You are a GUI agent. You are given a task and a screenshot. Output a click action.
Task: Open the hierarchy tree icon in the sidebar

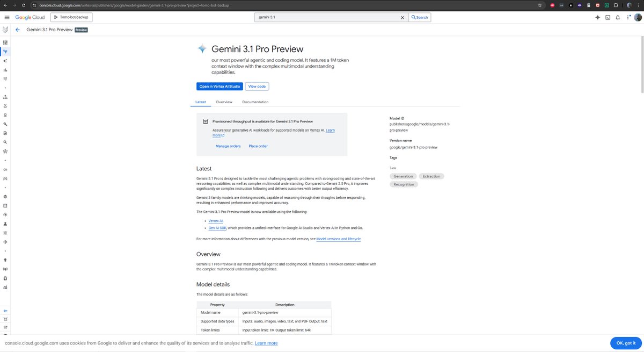(5, 97)
